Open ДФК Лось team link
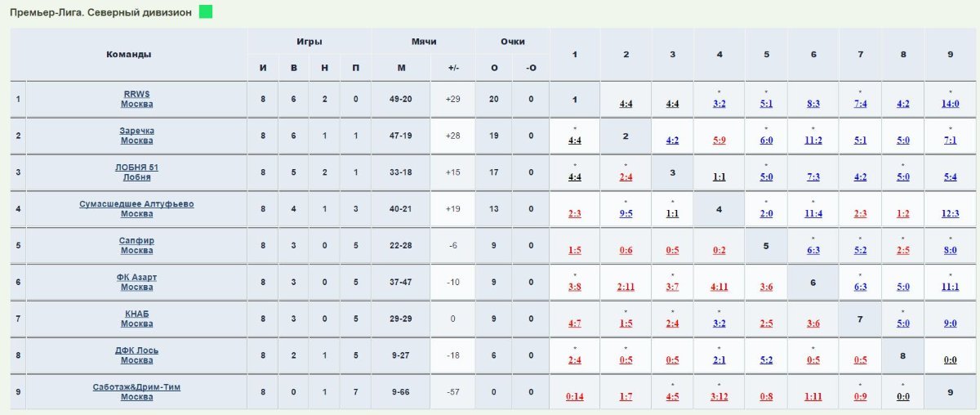This screenshot has height=415, width=980. click(136, 355)
